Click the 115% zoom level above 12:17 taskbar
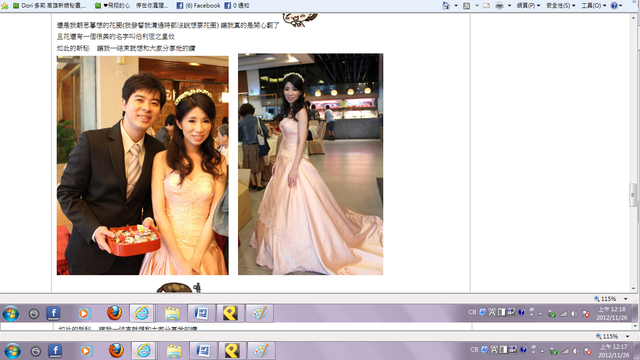 pyautogui.click(x=607, y=336)
